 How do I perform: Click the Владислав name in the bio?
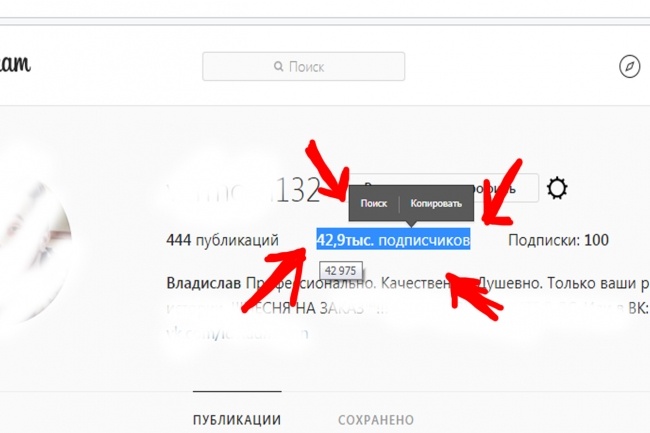click(203, 283)
